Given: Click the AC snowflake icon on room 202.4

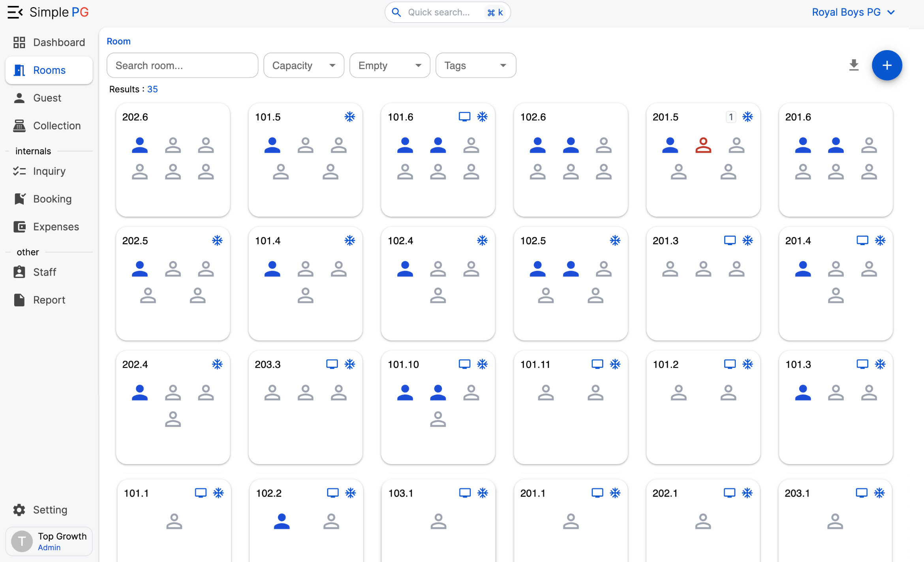Looking at the screenshot, I should tap(217, 364).
